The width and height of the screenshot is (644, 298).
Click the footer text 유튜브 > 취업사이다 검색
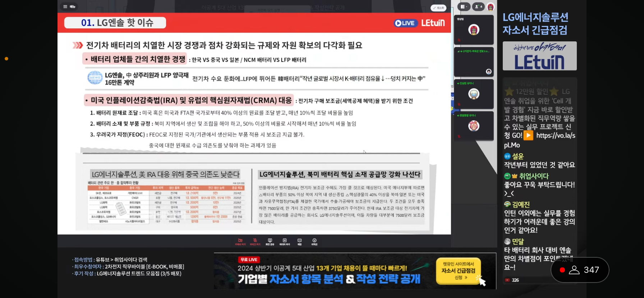tap(121, 259)
